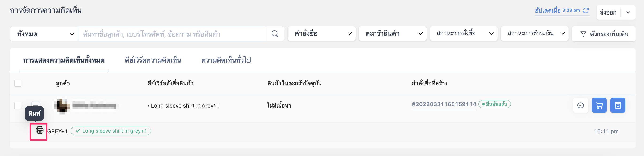Expand the คำสั่งซื้อ filter dropdown

click(x=322, y=34)
